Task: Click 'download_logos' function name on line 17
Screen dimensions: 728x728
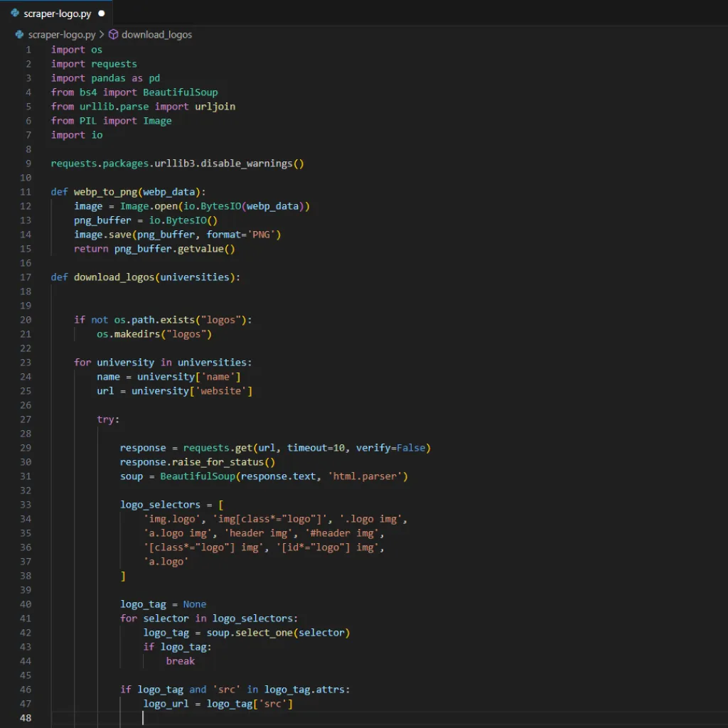Action: pos(114,277)
